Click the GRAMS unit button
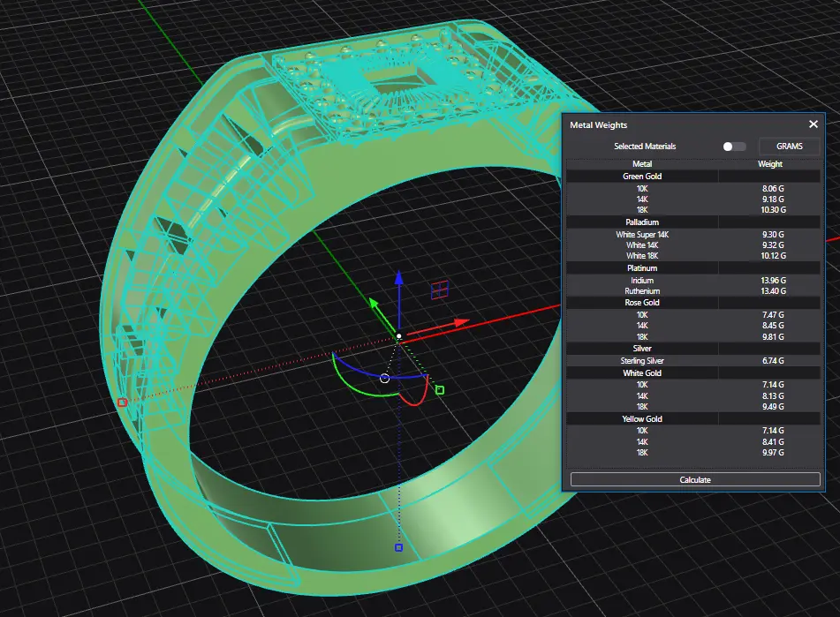This screenshot has width=840, height=617. click(789, 147)
